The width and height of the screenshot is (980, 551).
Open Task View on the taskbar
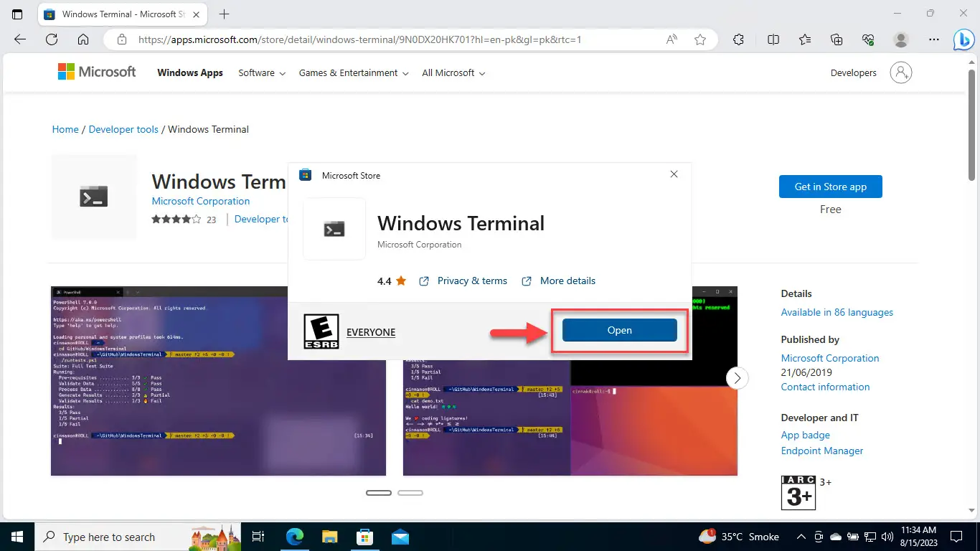point(259,537)
